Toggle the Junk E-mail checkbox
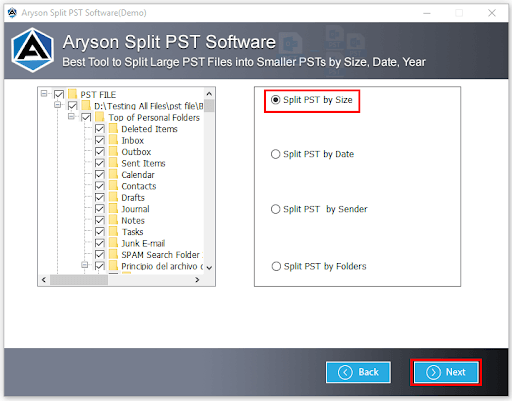This screenshot has width=512, height=401. point(100,243)
